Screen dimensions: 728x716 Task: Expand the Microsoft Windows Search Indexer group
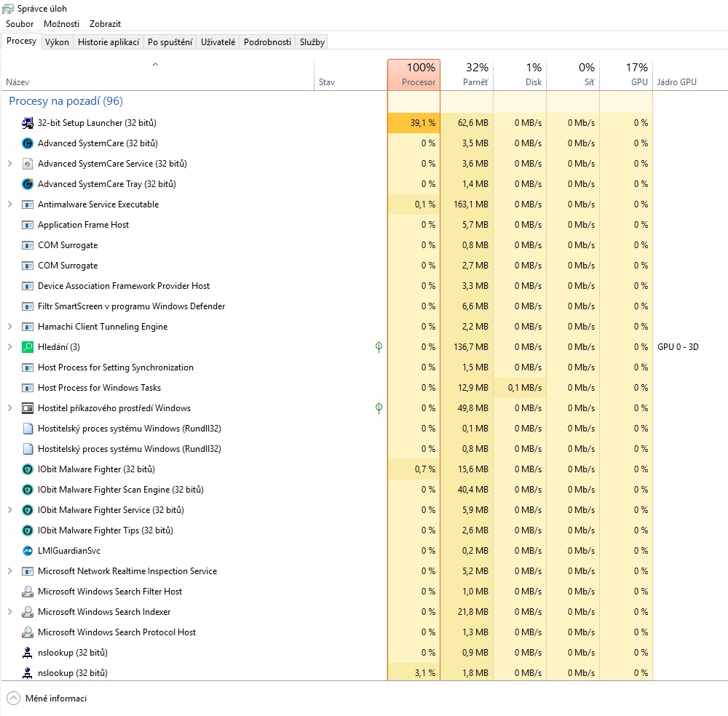pos(9,612)
